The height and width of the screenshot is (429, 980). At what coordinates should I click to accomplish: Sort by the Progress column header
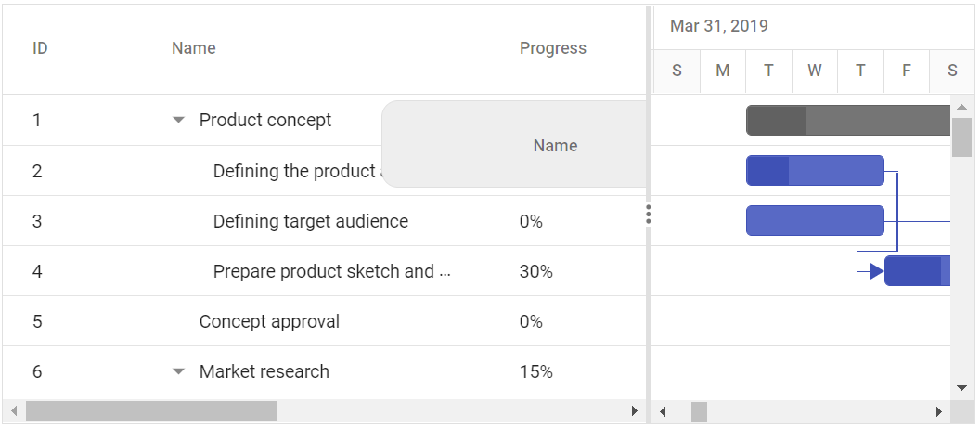pos(552,48)
